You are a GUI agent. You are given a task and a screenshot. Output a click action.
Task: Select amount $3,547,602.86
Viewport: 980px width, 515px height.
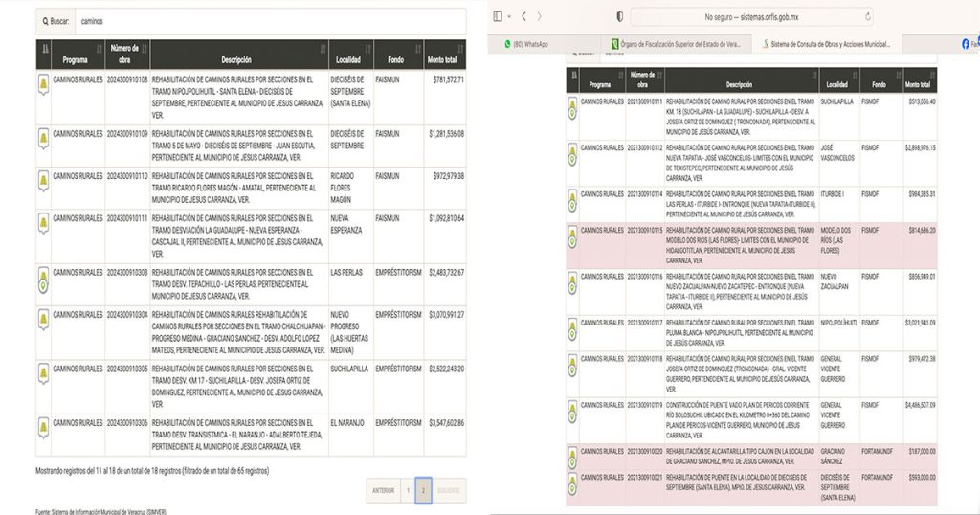coord(446,423)
